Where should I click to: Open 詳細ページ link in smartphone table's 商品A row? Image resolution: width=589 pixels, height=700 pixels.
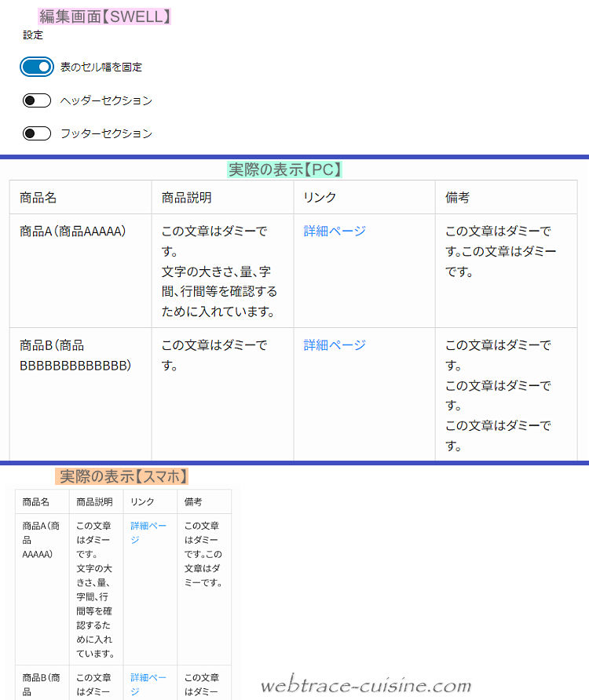pyautogui.click(x=148, y=533)
